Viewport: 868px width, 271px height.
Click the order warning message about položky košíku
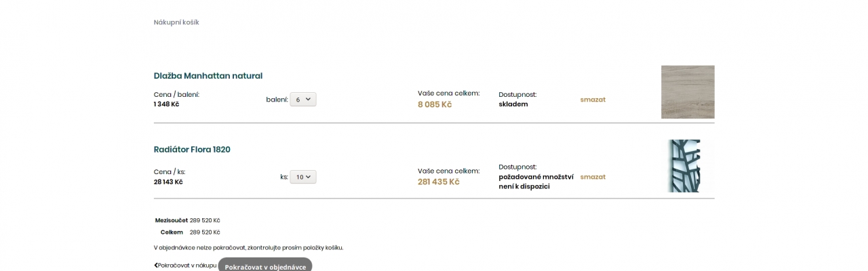click(x=248, y=247)
